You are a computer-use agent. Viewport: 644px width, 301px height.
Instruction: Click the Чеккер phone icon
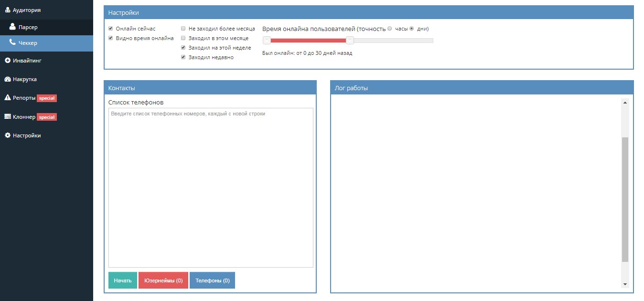[x=13, y=42]
